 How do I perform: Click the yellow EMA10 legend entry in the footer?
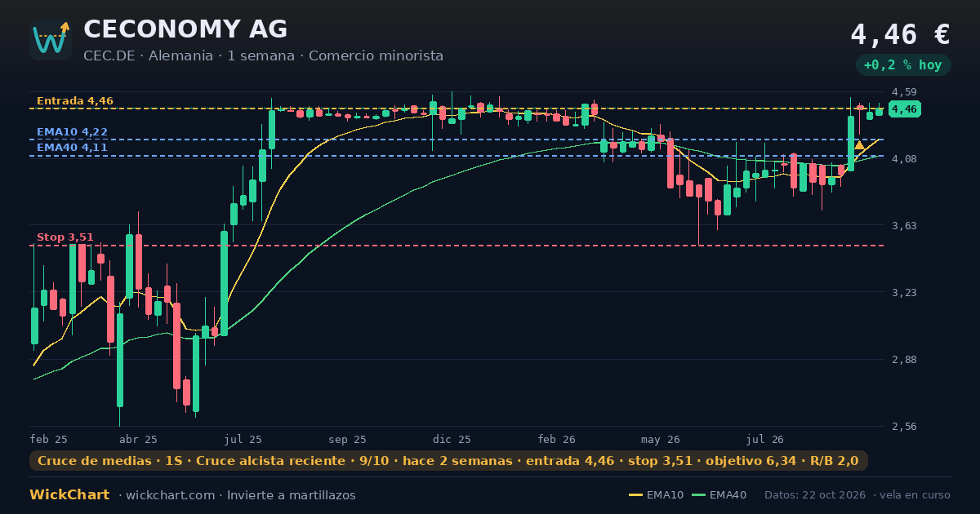coord(656,495)
